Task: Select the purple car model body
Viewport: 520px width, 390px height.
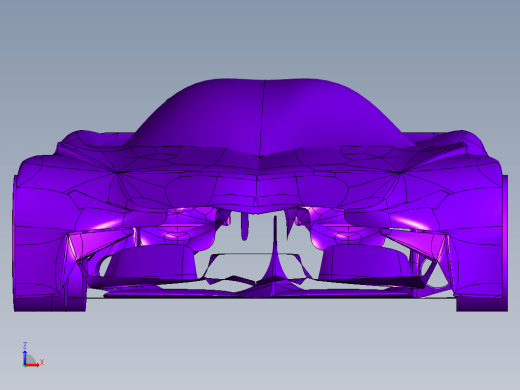Action: (x=261, y=195)
